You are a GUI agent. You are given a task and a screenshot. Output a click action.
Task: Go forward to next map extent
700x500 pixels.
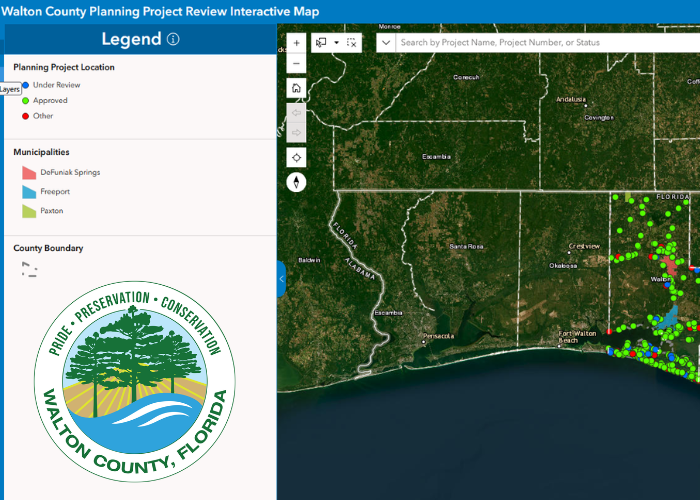296,133
